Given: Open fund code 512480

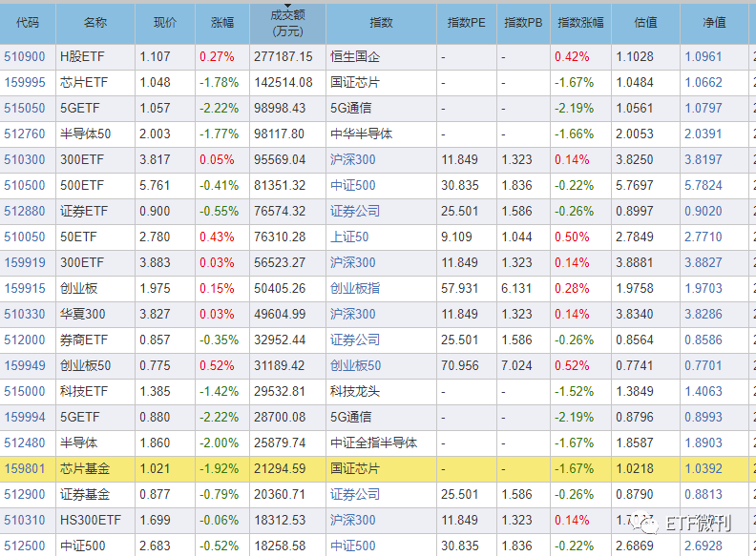Looking at the screenshot, I should click(x=25, y=443).
